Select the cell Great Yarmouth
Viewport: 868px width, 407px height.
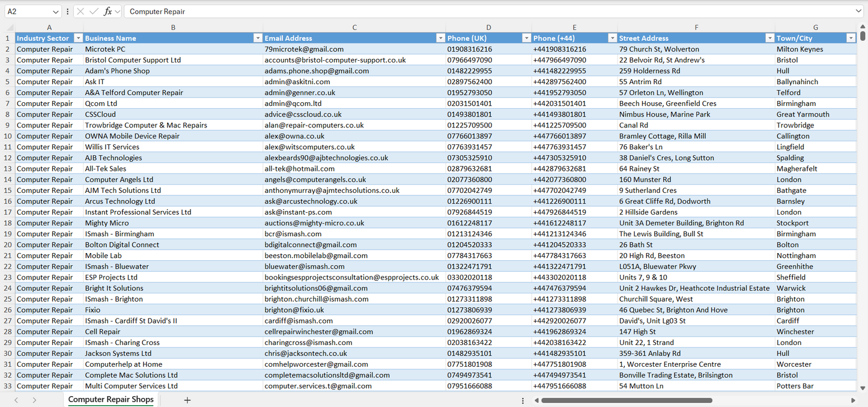(x=816, y=114)
